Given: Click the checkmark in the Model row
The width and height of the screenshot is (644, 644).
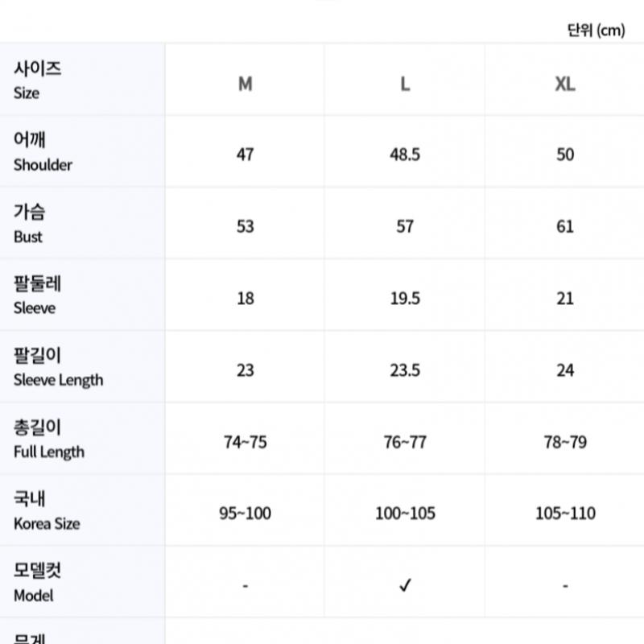Looking at the screenshot, I should (405, 585).
